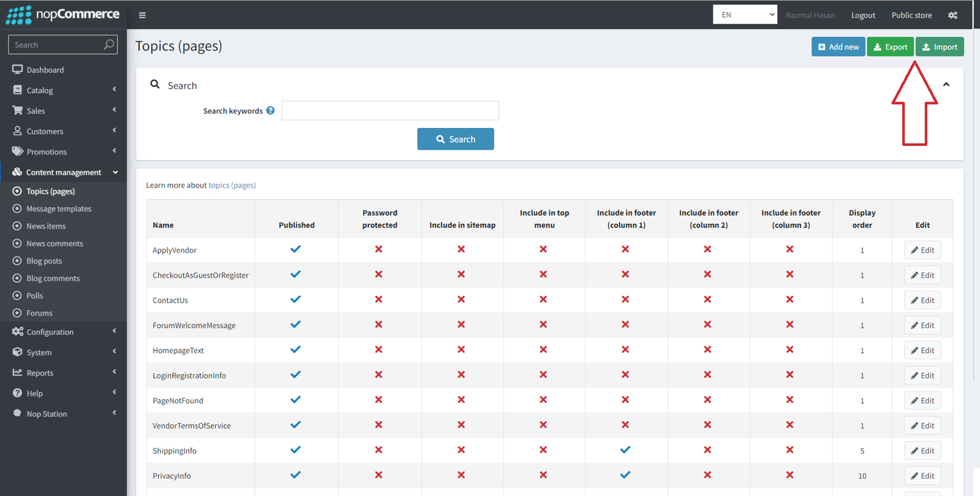Click Include in sitemap cross for HomepageText

(461, 349)
